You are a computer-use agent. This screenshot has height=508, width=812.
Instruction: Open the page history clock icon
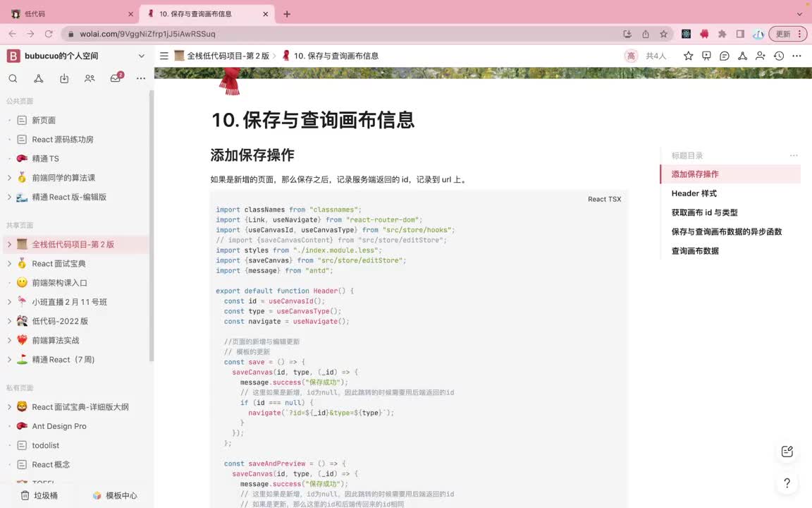[x=779, y=56]
